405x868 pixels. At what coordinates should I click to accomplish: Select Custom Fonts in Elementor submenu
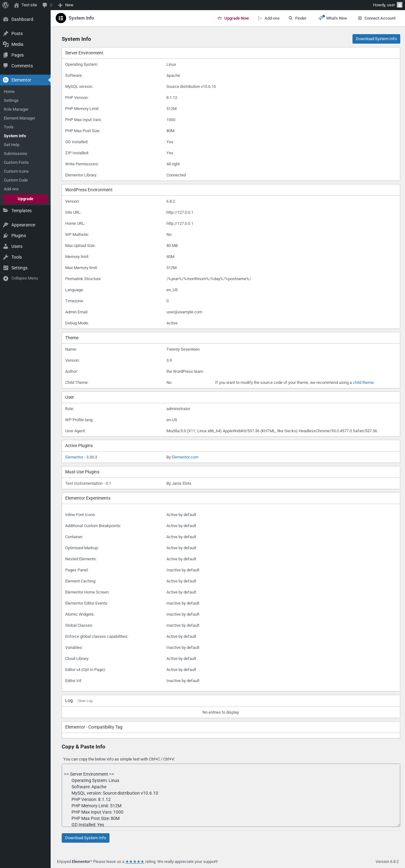[16, 163]
